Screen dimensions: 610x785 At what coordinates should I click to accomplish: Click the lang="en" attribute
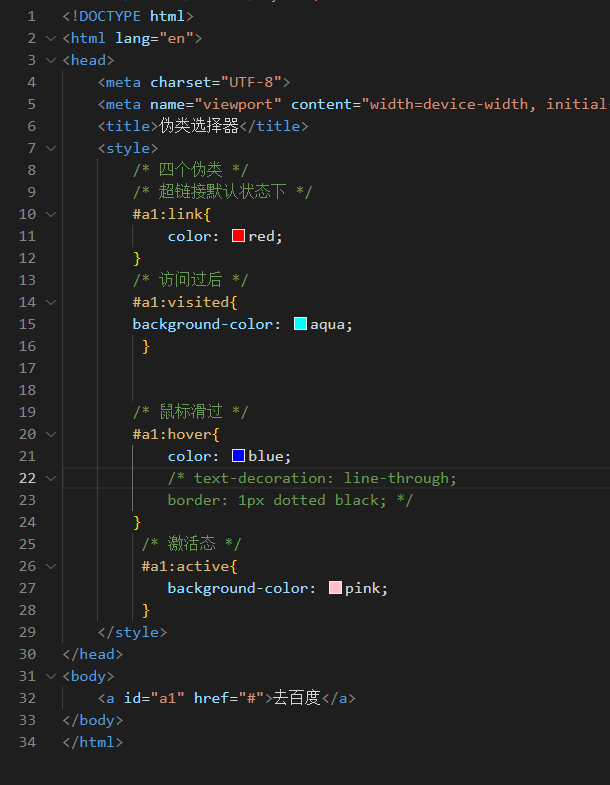click(154, 39)
